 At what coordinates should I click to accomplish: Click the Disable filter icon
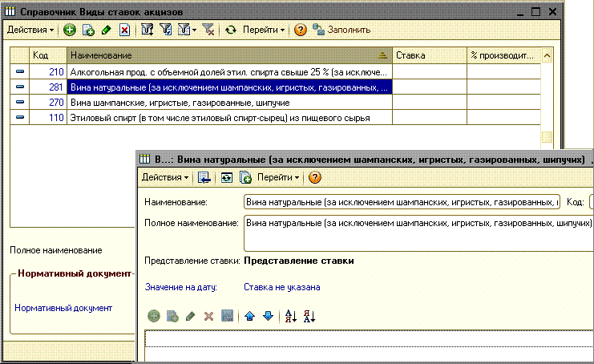208,30
